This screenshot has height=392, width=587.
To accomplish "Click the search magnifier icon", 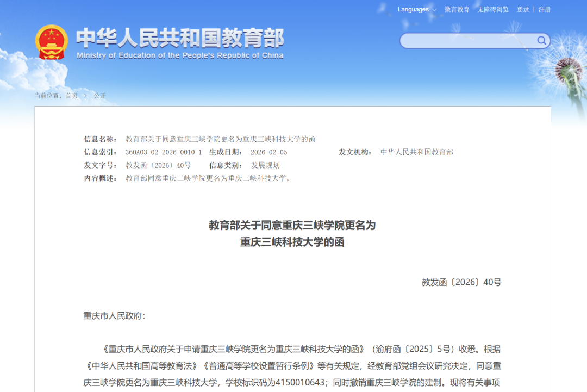I will tap(541, 40).
